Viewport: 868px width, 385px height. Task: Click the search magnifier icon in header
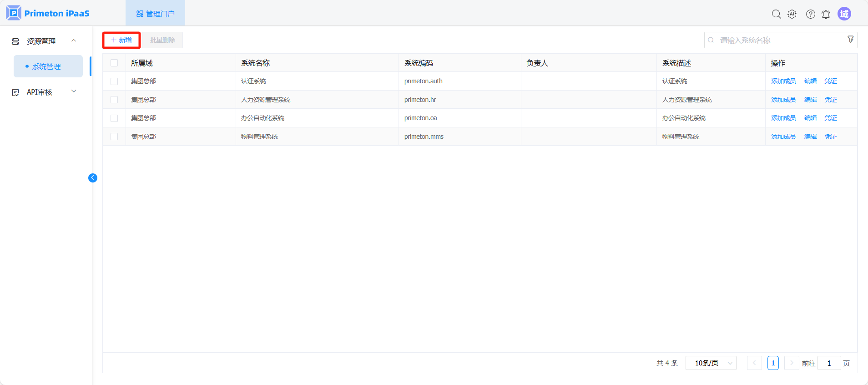tap(776, 14)
